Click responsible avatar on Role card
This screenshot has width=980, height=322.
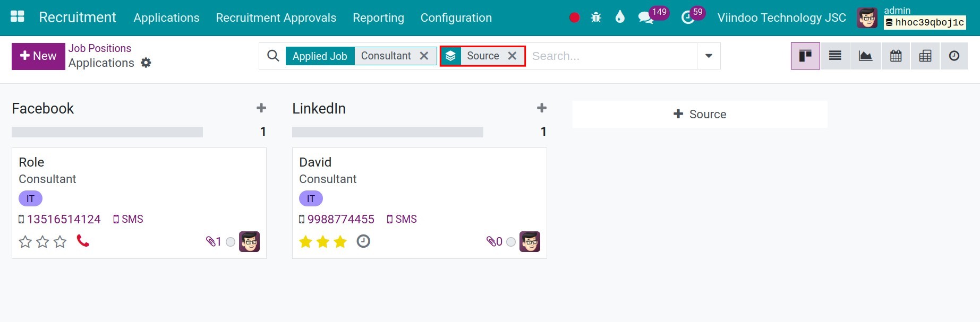(x=249, y=241)
